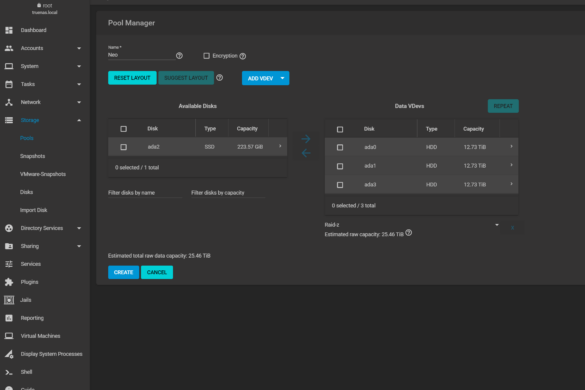Open the Shell terminal icon
Image resolution: width=585 pixels, height=390 pixels.
click(9, 372)
